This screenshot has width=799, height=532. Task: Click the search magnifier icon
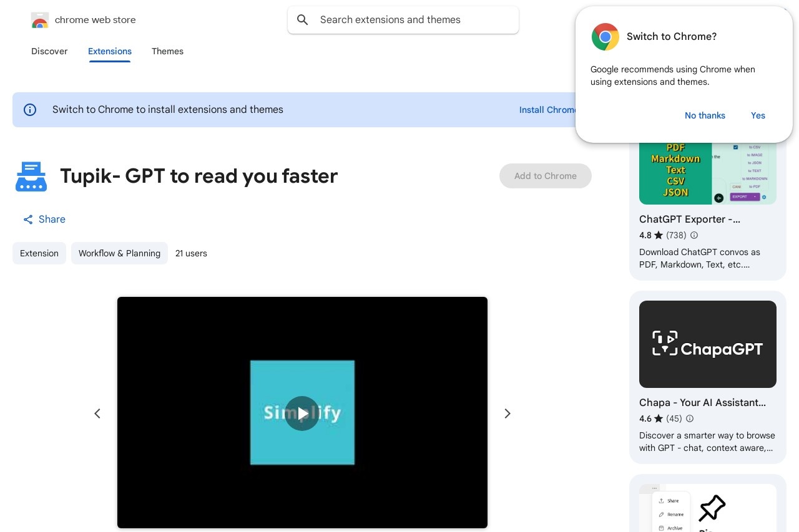(x=303, y=20)
